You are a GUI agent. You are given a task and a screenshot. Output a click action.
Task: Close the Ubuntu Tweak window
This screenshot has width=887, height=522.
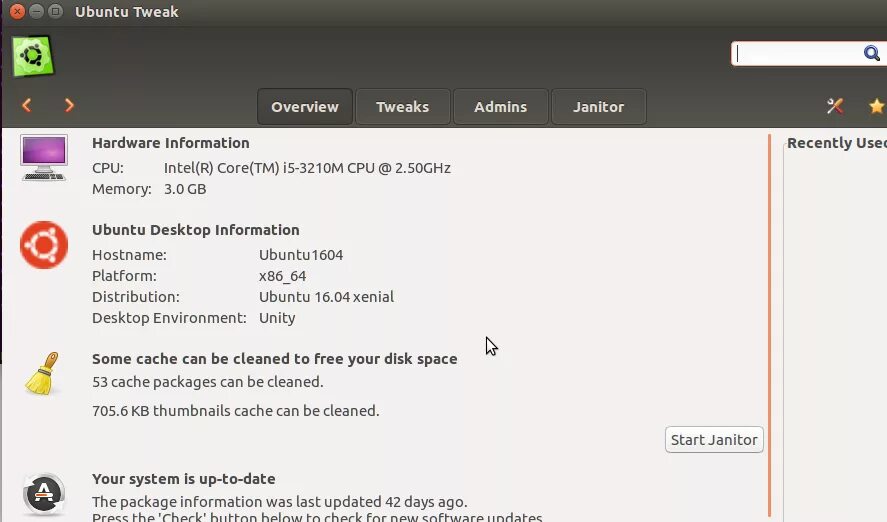(18, 11)
